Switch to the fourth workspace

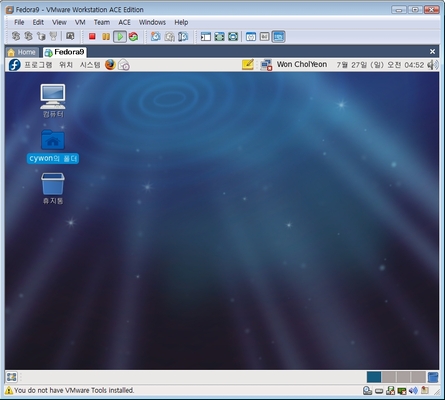pyautogui.click(x=418, y=377)
